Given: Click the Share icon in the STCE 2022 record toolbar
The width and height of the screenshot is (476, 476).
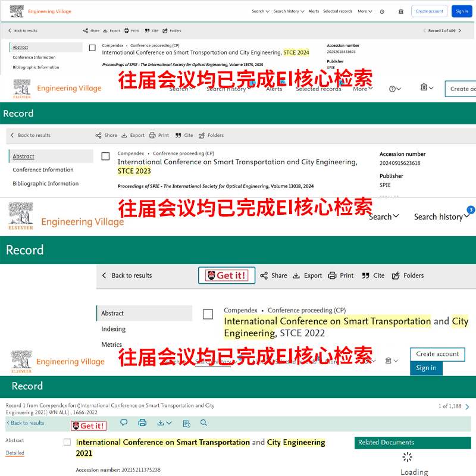Looking at the screenshot, I should click(264, 275).
